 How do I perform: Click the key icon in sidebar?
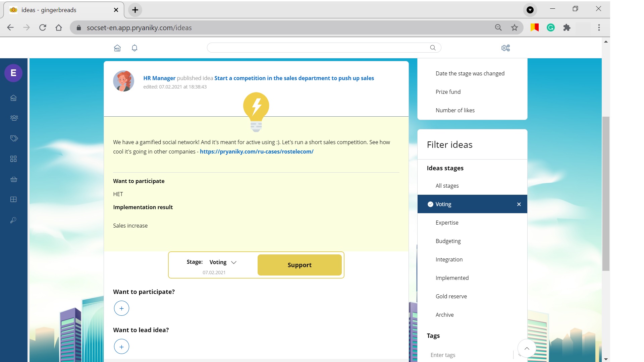click(14, 220)
